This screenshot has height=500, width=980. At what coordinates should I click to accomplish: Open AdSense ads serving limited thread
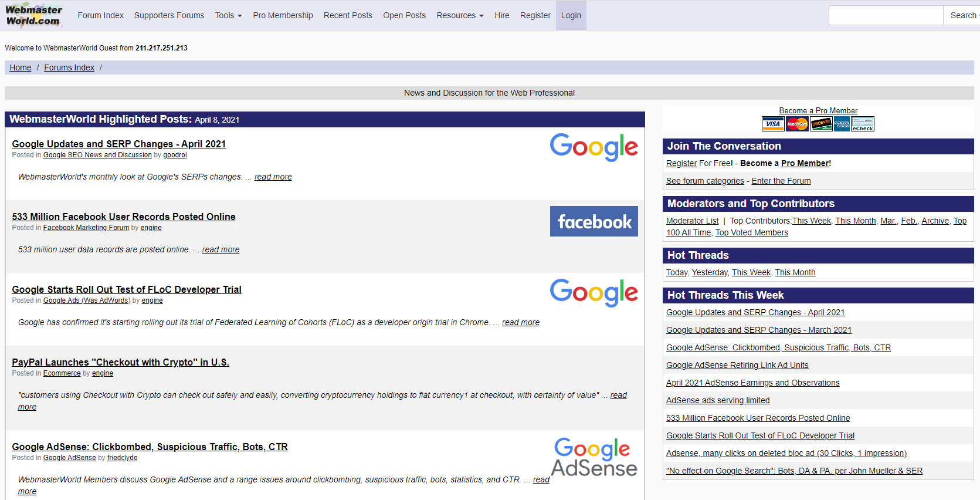[718, 400]
